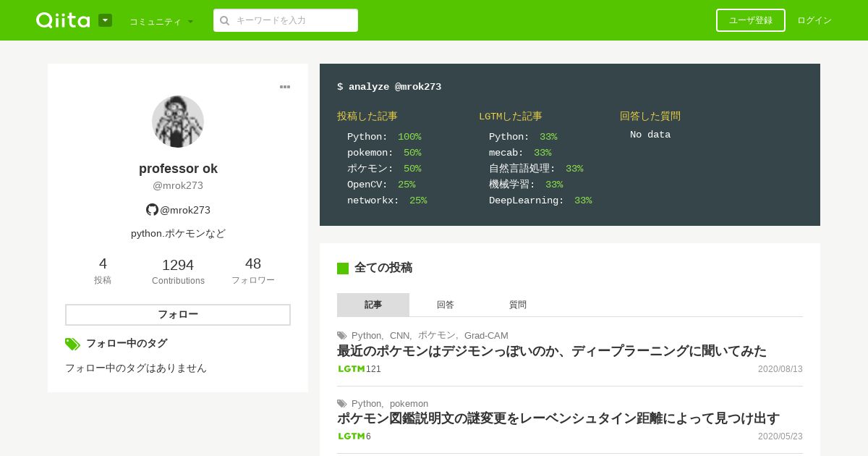Image resolution: width=868 pixels, height=456 pixels.
Task: Click the python.ポケモンなど bio text
Action: point(178,234)
